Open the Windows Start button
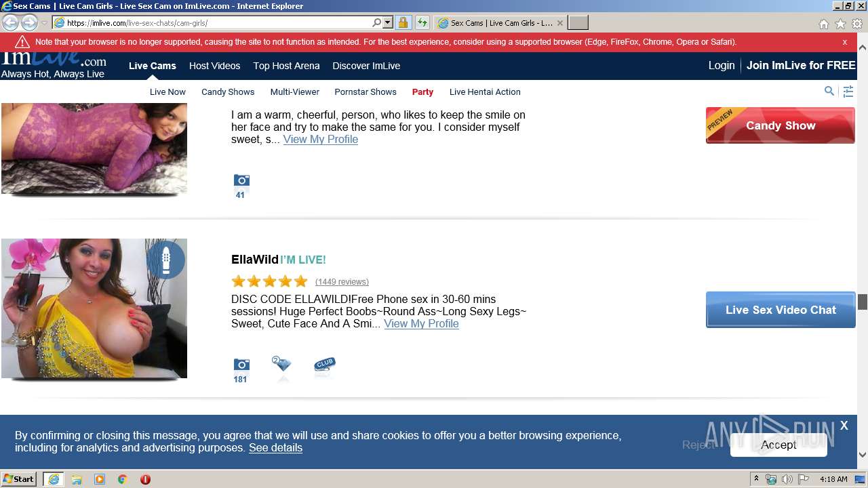Screen dimensions: 868x488 coord(19,479)
